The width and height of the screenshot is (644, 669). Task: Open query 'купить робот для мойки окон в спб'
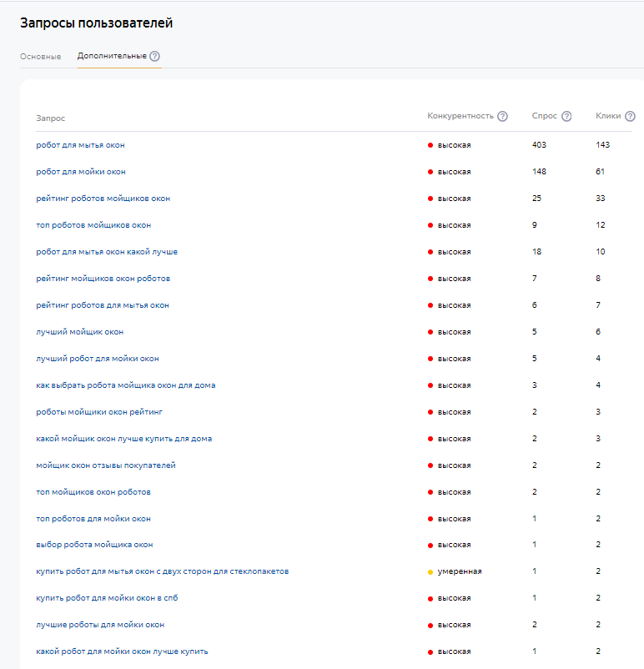pyautogui.click(x=107, y=598)
